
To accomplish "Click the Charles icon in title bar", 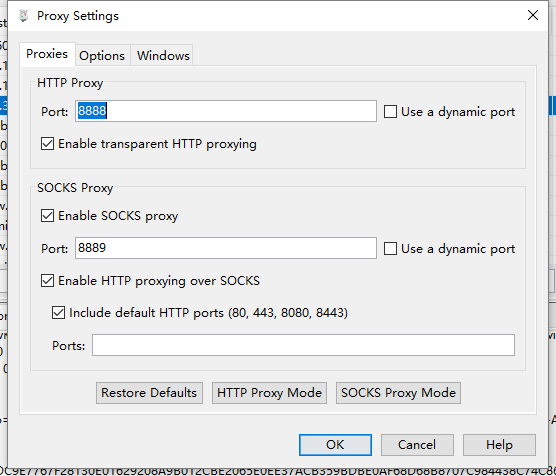I will pos(24,16).
